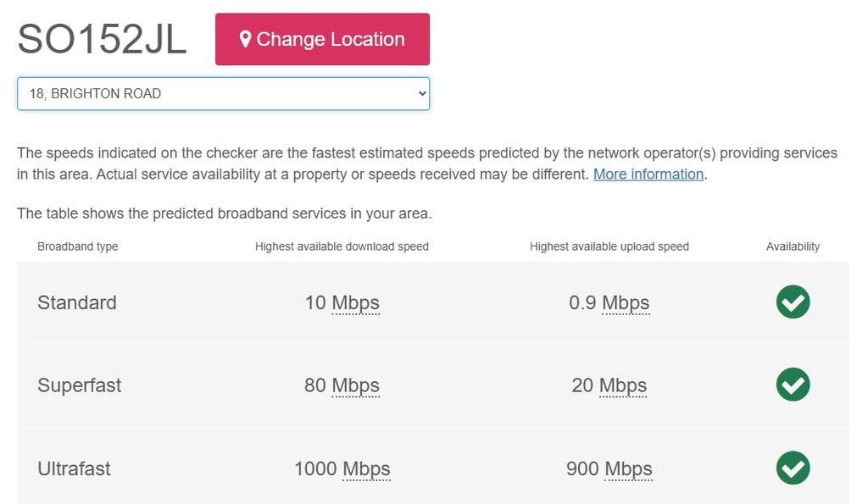Click the Superfast availability green checkmark
Image resolution: width=868 pixels, height=504 pixels.
[x=793, y=385]
